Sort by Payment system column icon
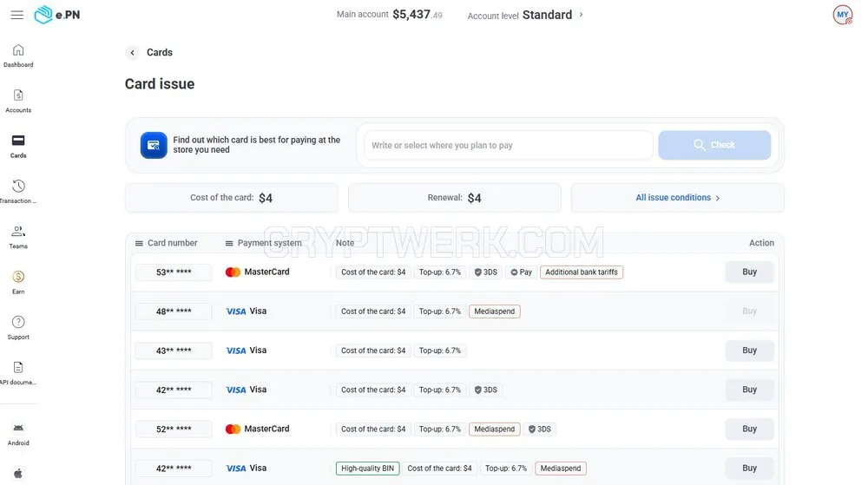Image resolution: width=868 pixels, height=485 pixels. pos(229,243)
